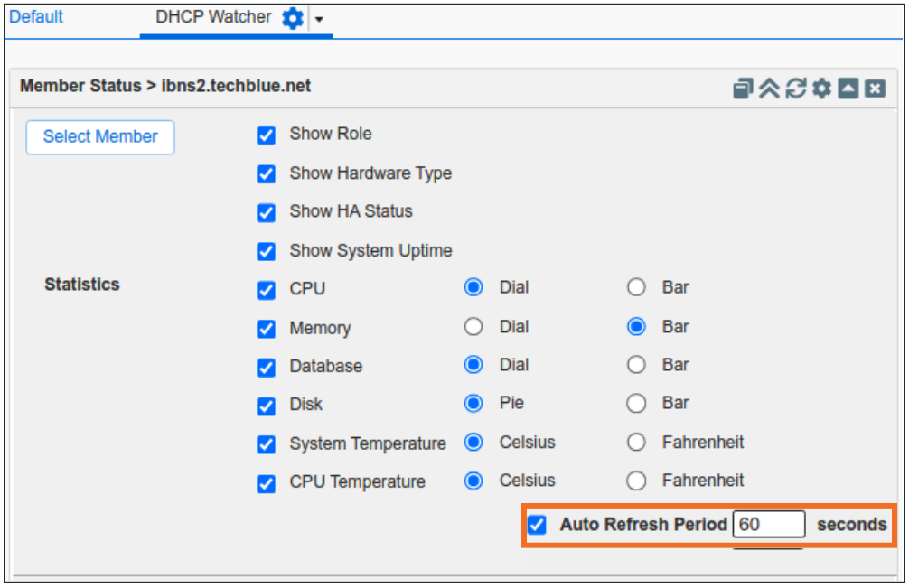Click the Auto Refresh Period seconds field
The image size is (909, 588).
coord(769,524)
